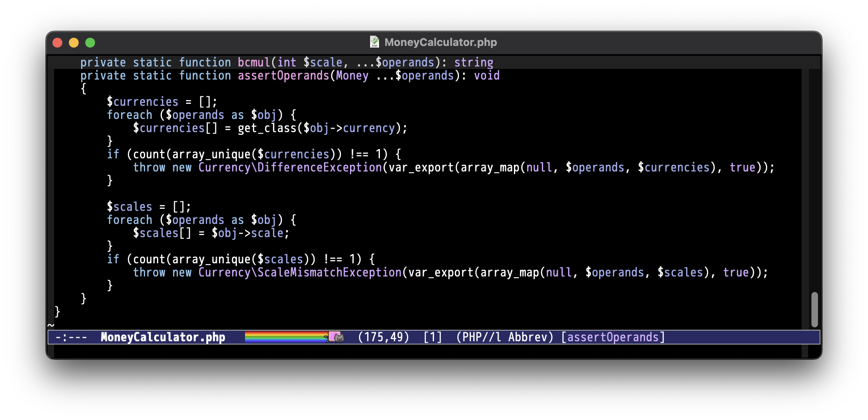
Task: Click the (PHP//l Abbrev) major mode label
Action: pos(504,337)
